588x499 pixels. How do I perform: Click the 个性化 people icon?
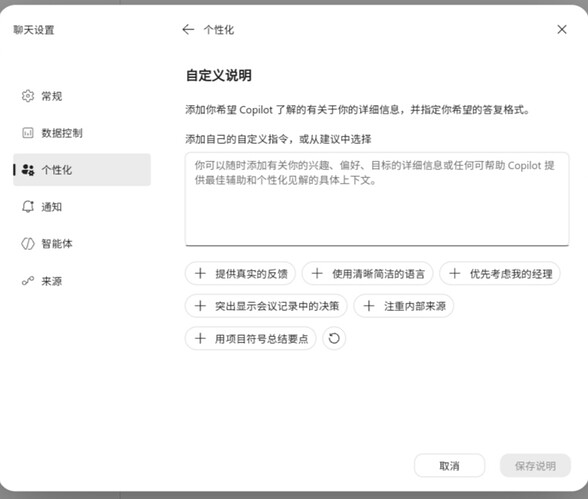click(28, 169)
